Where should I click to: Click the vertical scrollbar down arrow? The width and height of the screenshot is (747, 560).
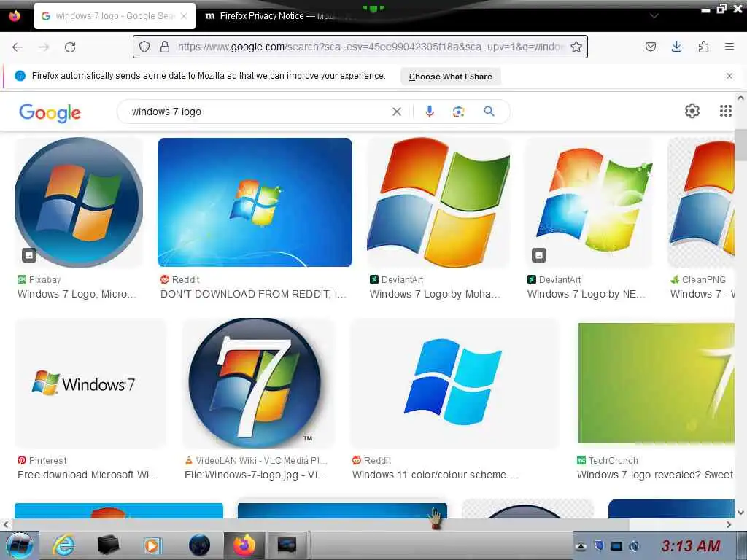(x=740, y=513)
